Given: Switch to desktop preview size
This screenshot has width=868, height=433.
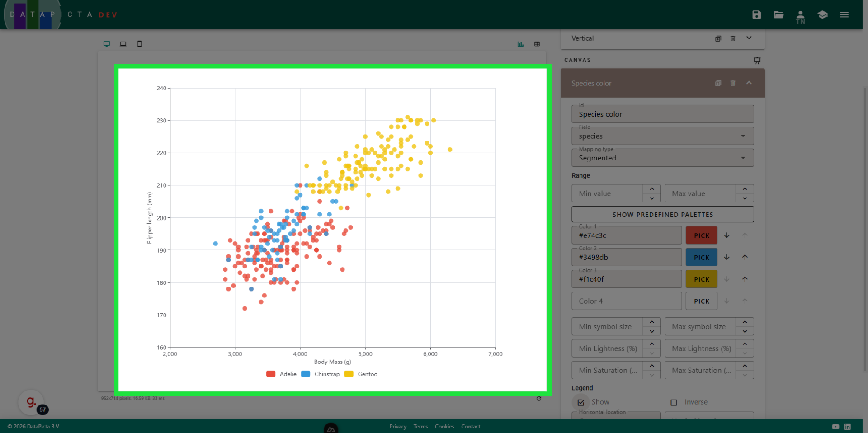Looking at the screenshot, I should coord(107,44).
